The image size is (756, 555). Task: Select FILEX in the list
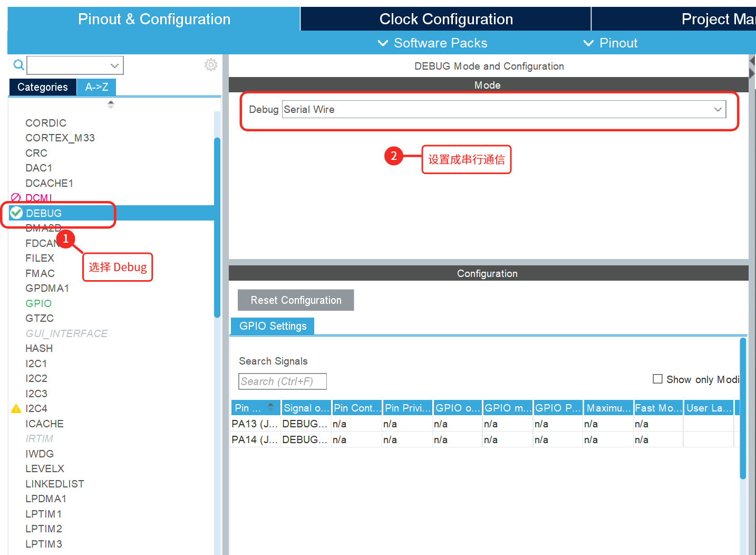point(40,258)
